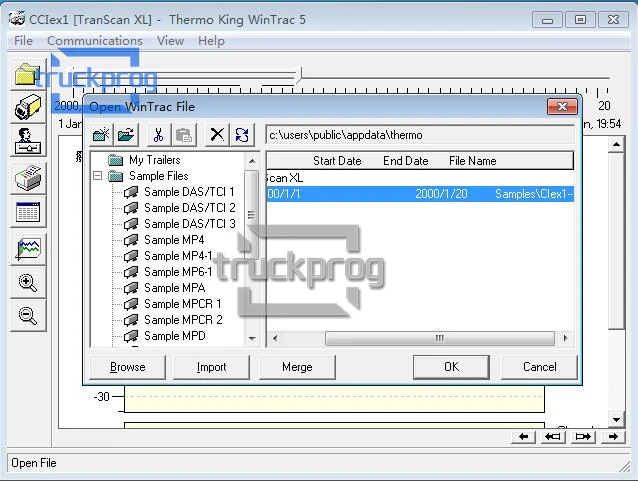638x481 pixels.
Task: Click the data logger download icon in sidebar
Action: pos(28,107)
